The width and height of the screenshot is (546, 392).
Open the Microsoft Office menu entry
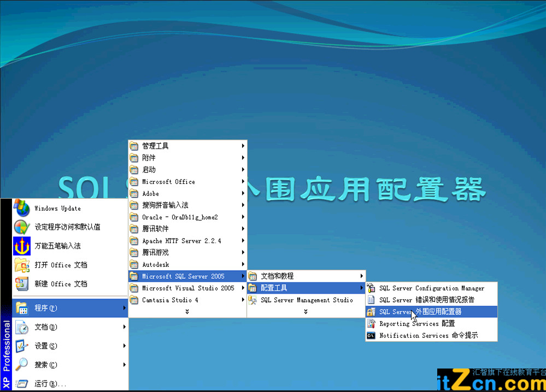(x=187, y=181)
